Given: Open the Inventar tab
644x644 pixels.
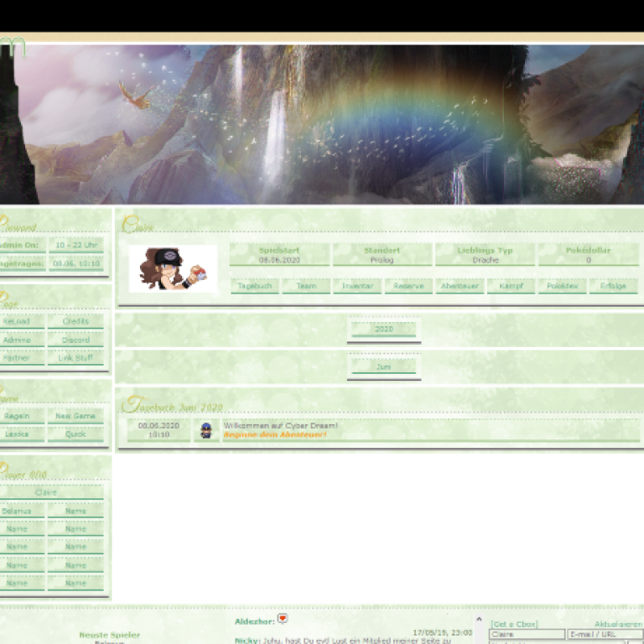Looking at the screenshot, I should (x=356, y=286).
